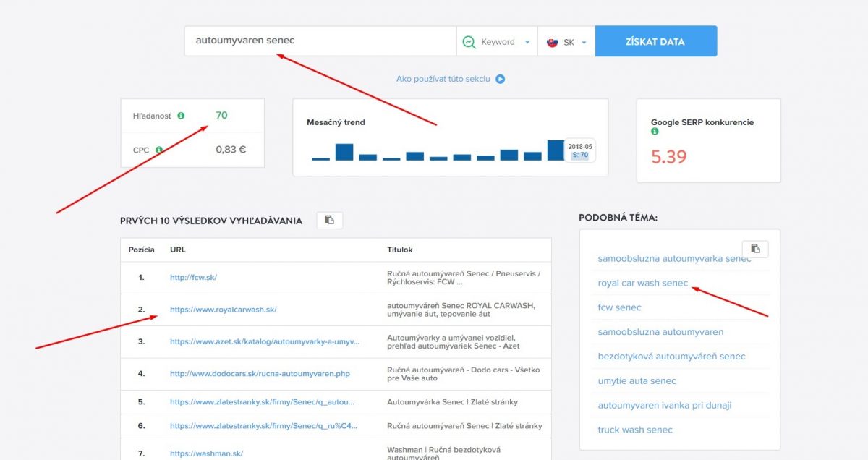The height and width of the screenshot is (460, 868).
Task: Click the Titulok column header
Action: click(400, 250)
